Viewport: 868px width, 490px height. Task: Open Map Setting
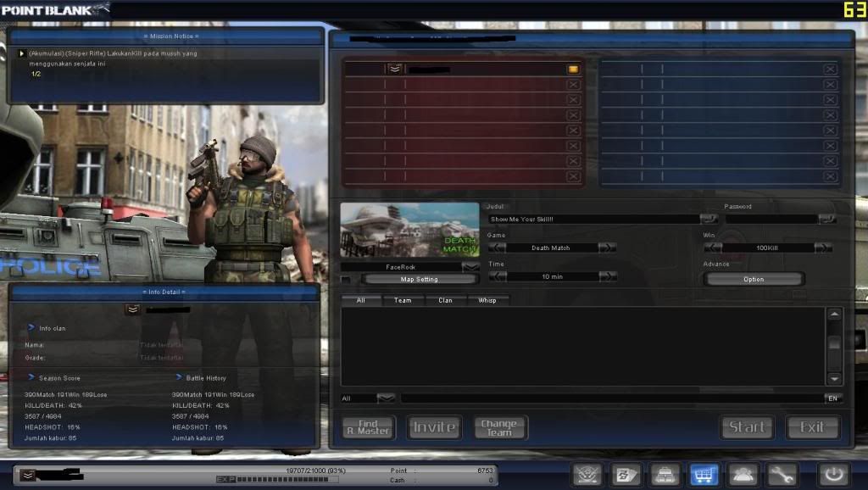click(419, 280)
